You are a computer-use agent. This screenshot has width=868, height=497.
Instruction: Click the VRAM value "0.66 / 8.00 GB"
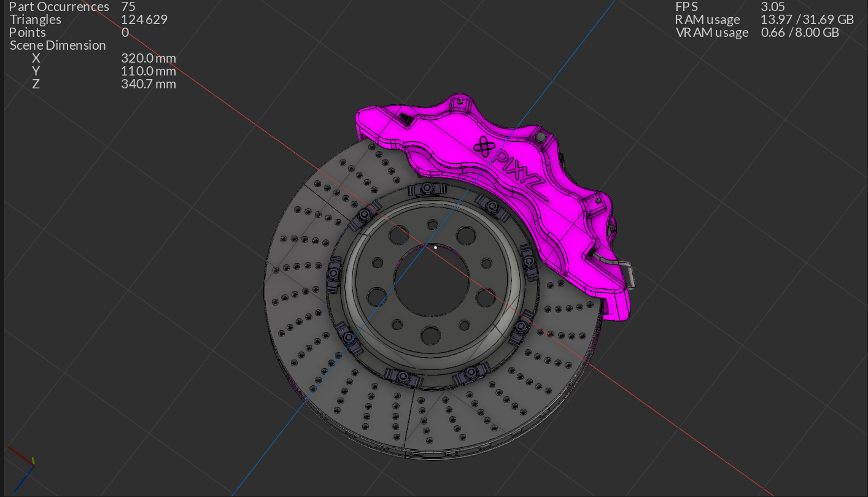(x=800, y=33)
